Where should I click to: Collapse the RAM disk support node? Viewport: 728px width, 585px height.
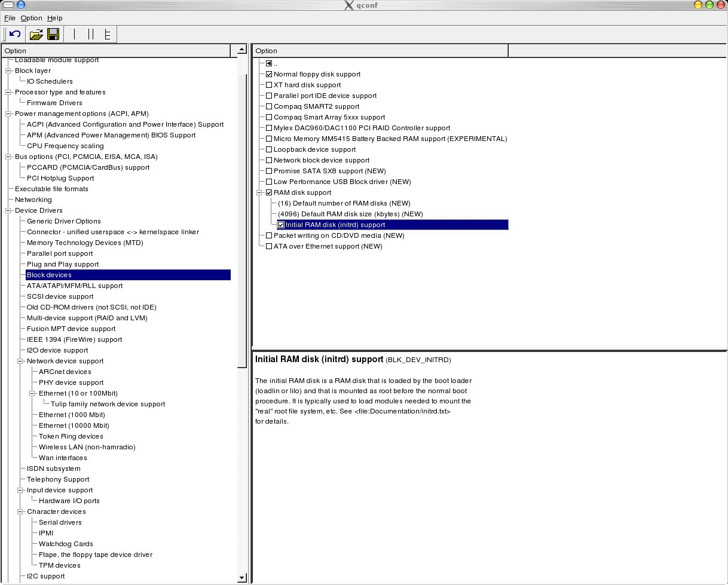coord(260,192)
